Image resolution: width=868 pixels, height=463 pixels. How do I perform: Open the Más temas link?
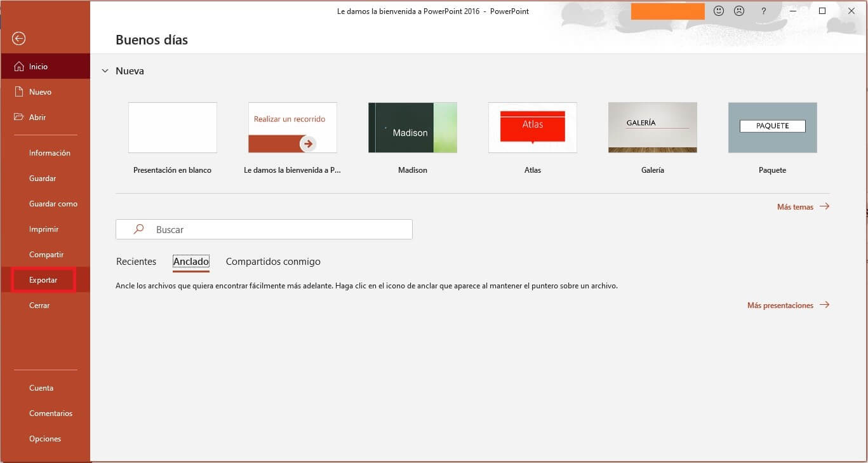795,207
